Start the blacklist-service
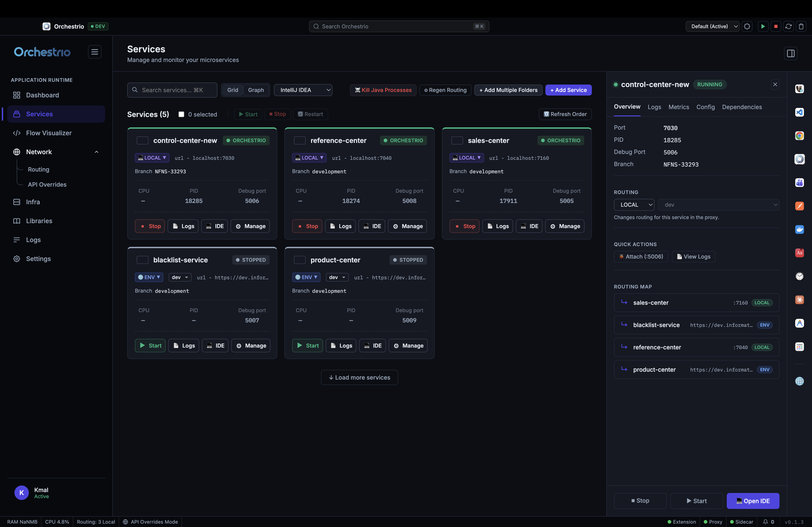 coord(150,345)
